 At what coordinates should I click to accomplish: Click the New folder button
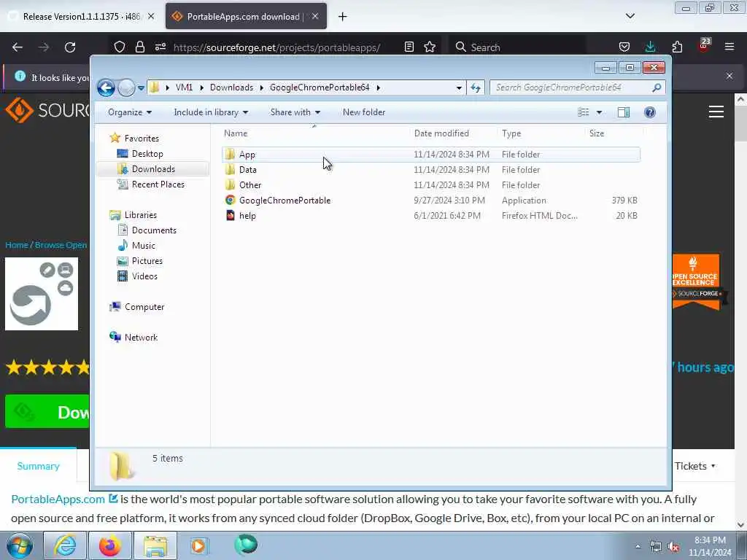(x=364, y=112)
